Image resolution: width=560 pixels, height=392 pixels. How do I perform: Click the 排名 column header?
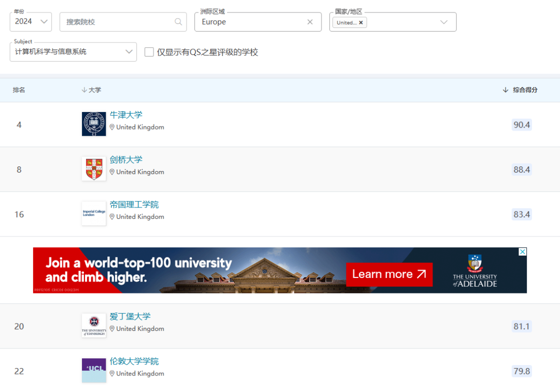coord(19,90)
